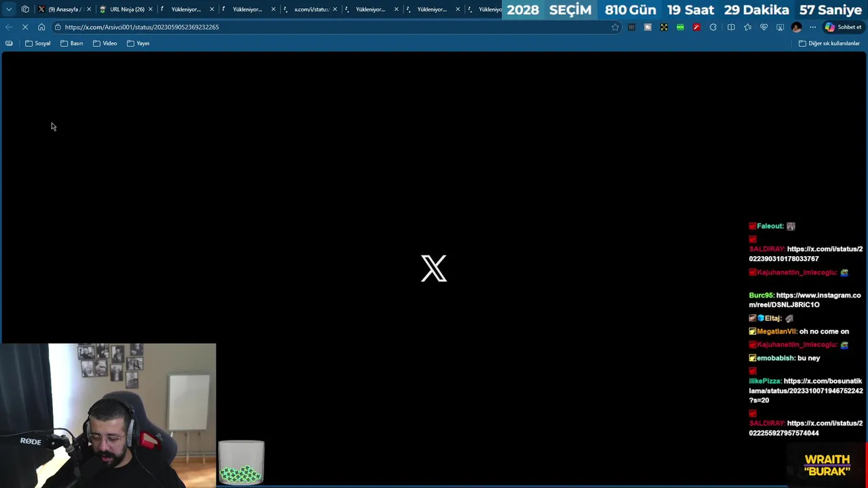Open the red extension icon

tap(696, 27)
